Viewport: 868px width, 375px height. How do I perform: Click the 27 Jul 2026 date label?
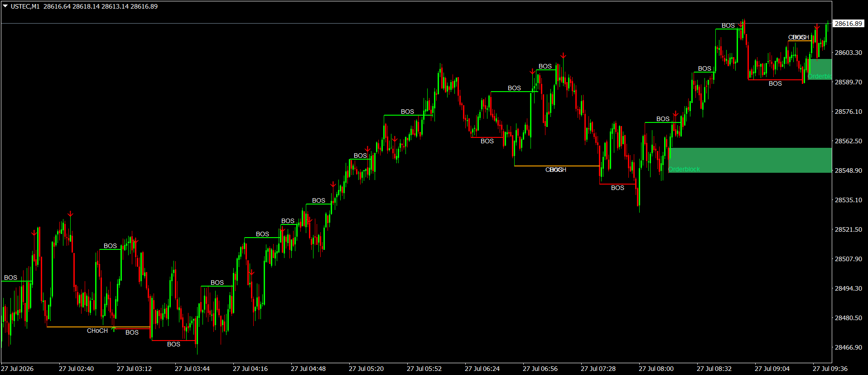pyautogui.click(x=17, y=369)
